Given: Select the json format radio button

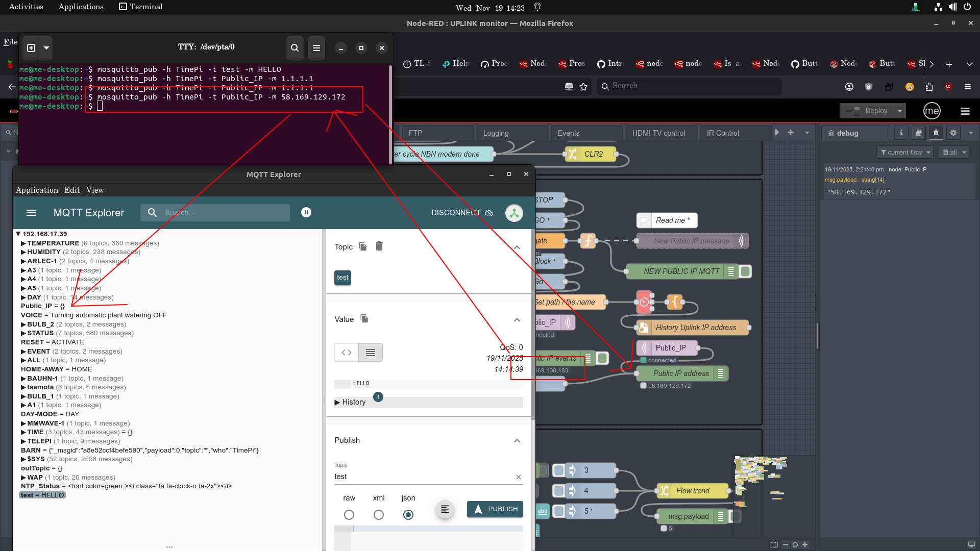Looking at the screenshot, I should point(408,515).
